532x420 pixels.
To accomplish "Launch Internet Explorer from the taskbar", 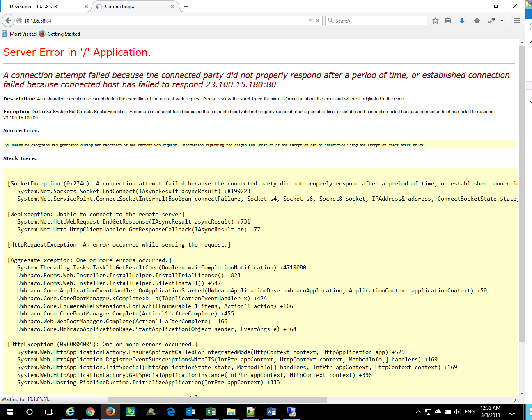I will (70, 412).
